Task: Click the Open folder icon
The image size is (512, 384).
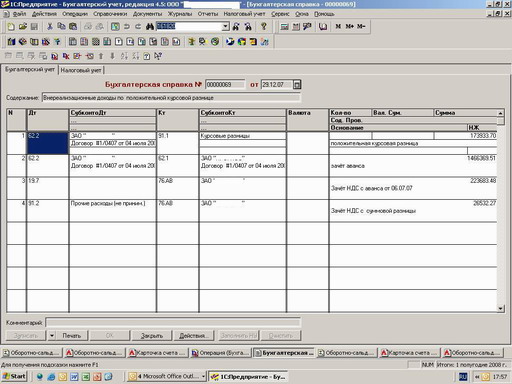Action: coord(23,26)
